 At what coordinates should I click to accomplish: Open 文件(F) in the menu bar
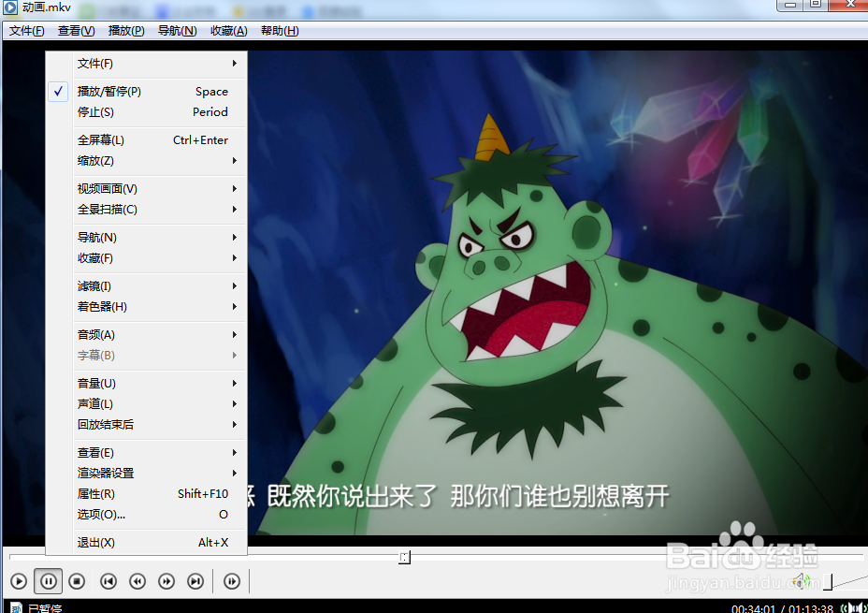coord(26,31)
